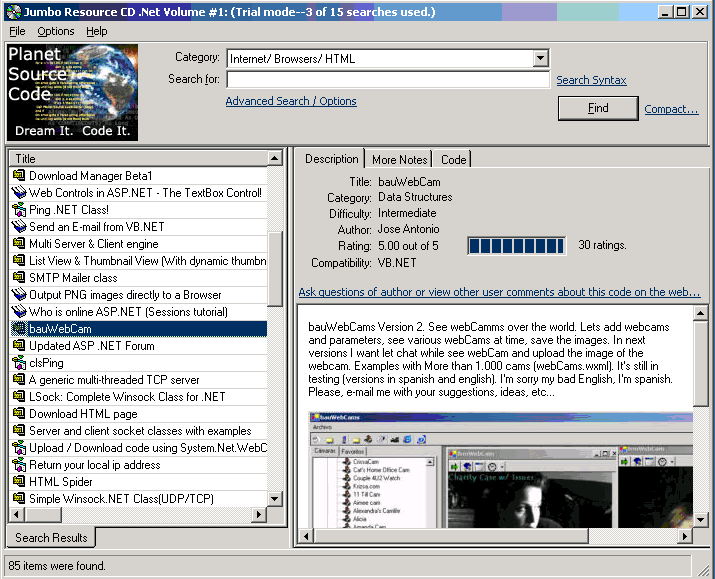715x579 pixels.
Task: Click icon beside SMTP Mailer class
Action: (x=19, y=278)
